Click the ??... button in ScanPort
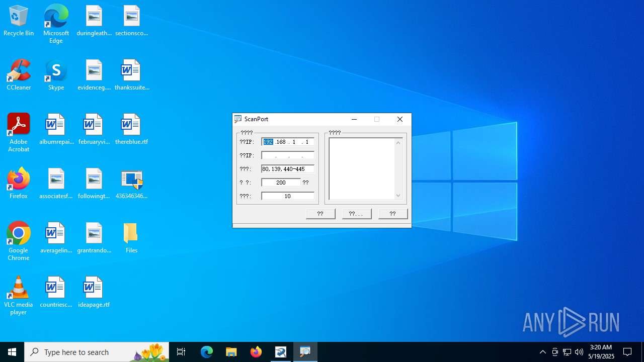This screenshot has width=644, height=362. (x=357, y=214)
